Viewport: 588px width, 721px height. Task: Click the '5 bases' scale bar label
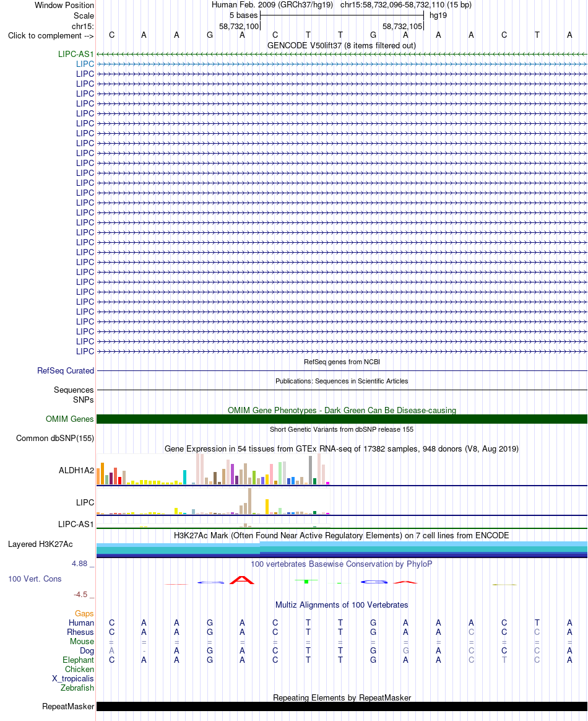pyautogui.click(x=243, y=15)
